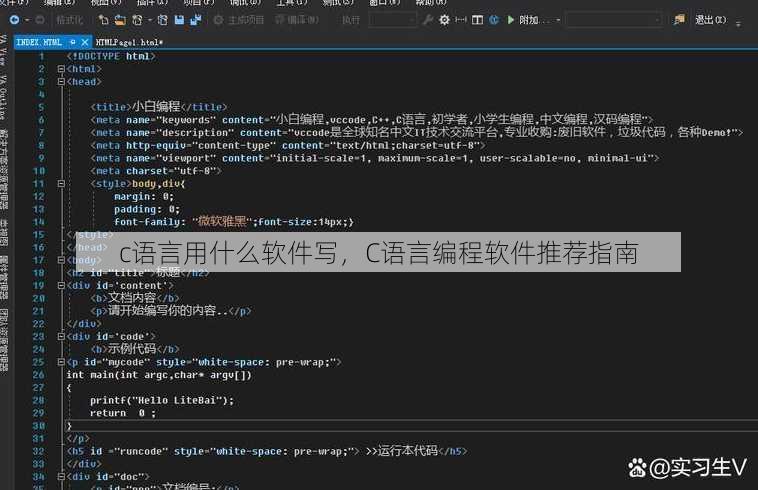Close the INDEX.HTML tab
The image size is (758, 490).
click(x=85, y=43)
